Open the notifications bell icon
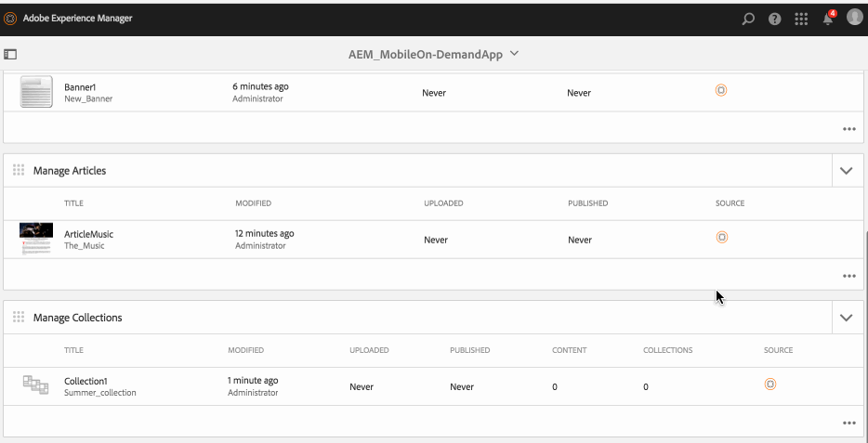Screen dimensions: 868x443 pyautogui.click(x=828, y=19)
